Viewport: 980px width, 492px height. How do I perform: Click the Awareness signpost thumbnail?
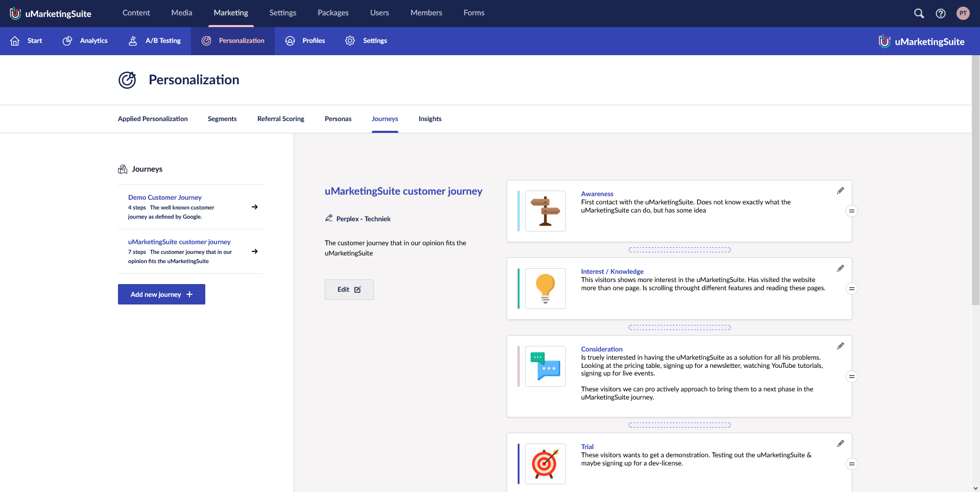[545, 211]
